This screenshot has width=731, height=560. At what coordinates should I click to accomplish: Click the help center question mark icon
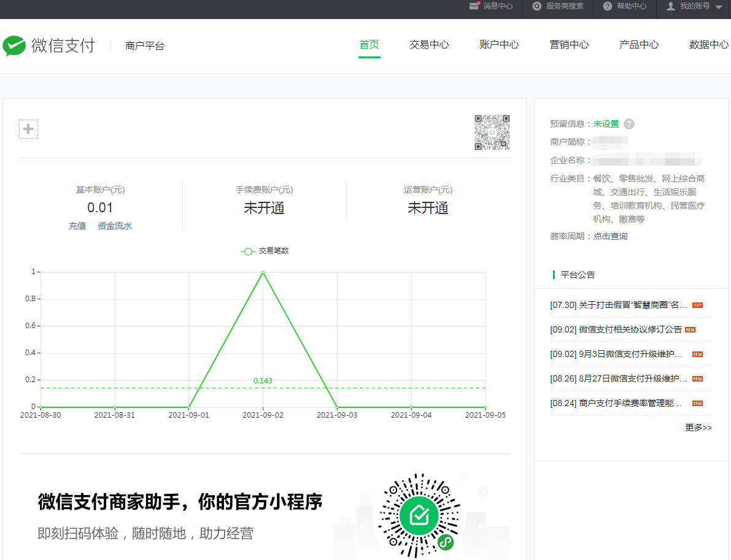(x=608, y=6)
